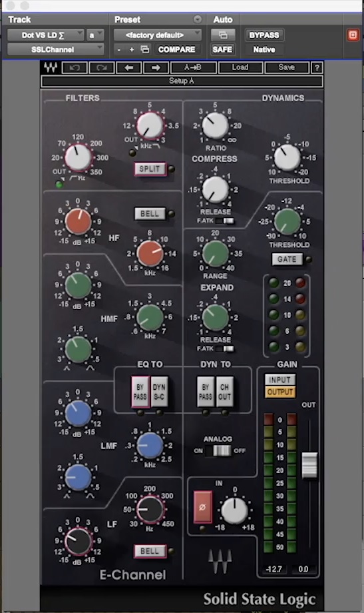This screenshot has width=364, height=613.
Task: Click the Load preset button
Action: (240, 68)
